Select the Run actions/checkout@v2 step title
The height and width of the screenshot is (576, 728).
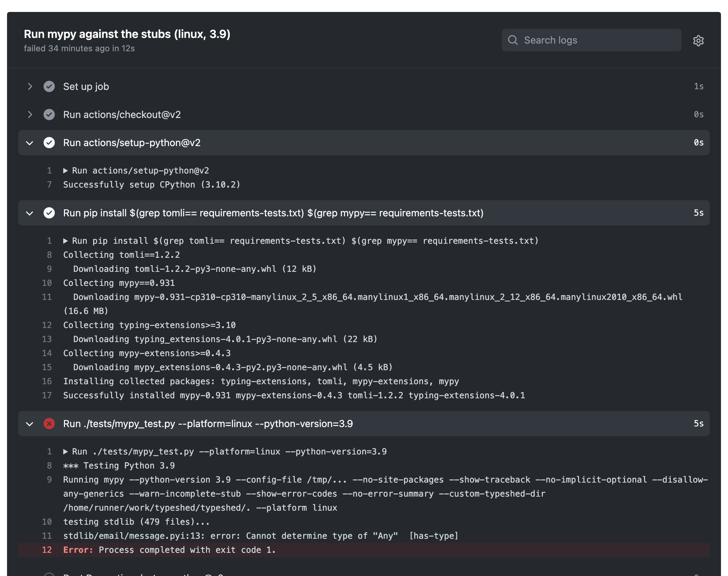[x=122, y=114]
